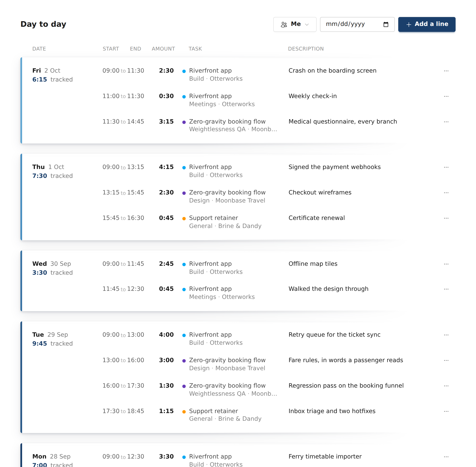The height and width of the screenshot is (467, 476).
Task: Open more options for Checkout wireframes
Action: [x=446, y=193]
